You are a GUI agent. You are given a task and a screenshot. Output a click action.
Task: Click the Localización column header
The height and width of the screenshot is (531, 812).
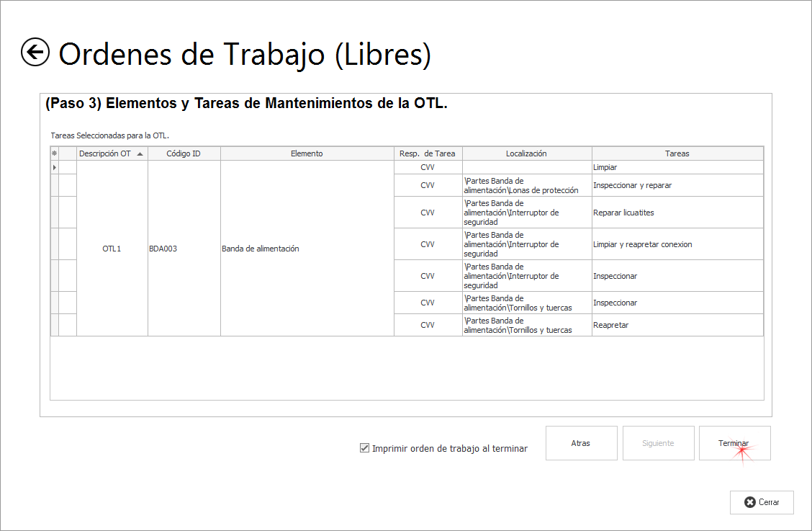[x=526, y=153]
